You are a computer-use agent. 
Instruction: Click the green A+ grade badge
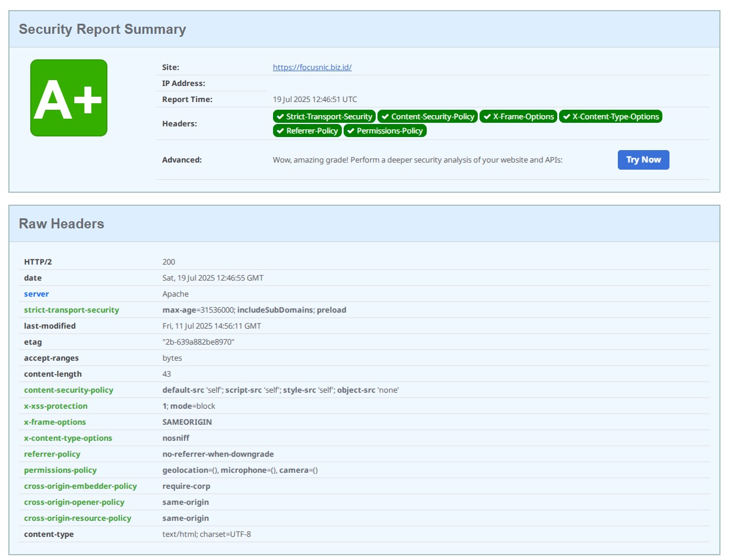(x=69, y=98)
